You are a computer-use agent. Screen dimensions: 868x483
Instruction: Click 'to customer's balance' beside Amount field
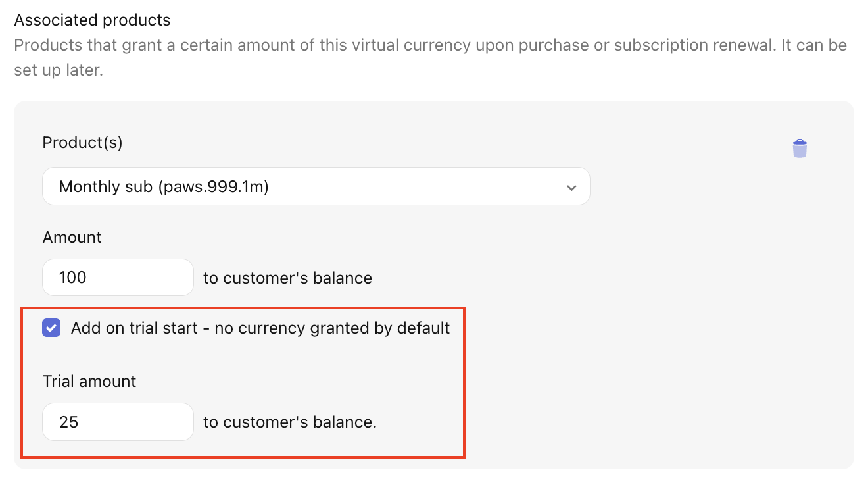[288, 278]
